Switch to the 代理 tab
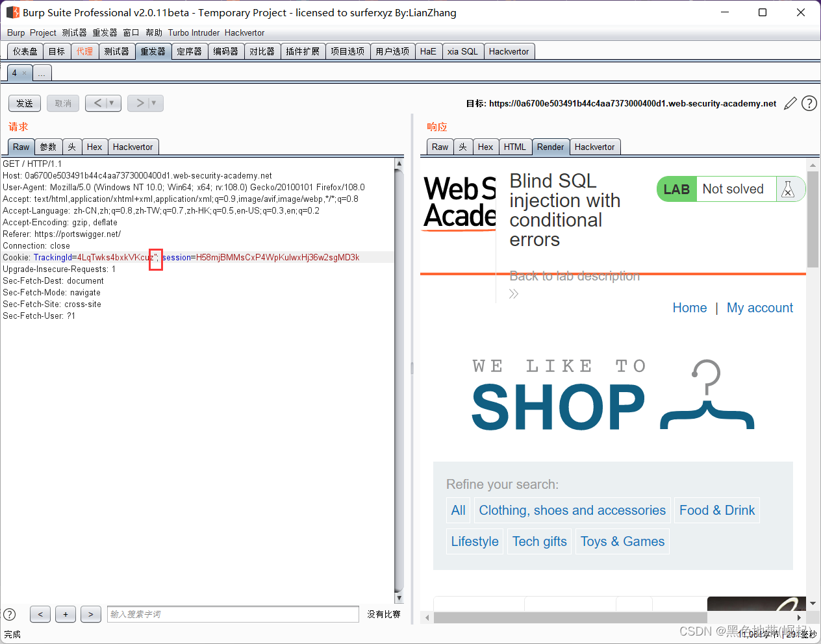This screenshot has height=644, width=821. pyautogui.click(x=84, y=51)
